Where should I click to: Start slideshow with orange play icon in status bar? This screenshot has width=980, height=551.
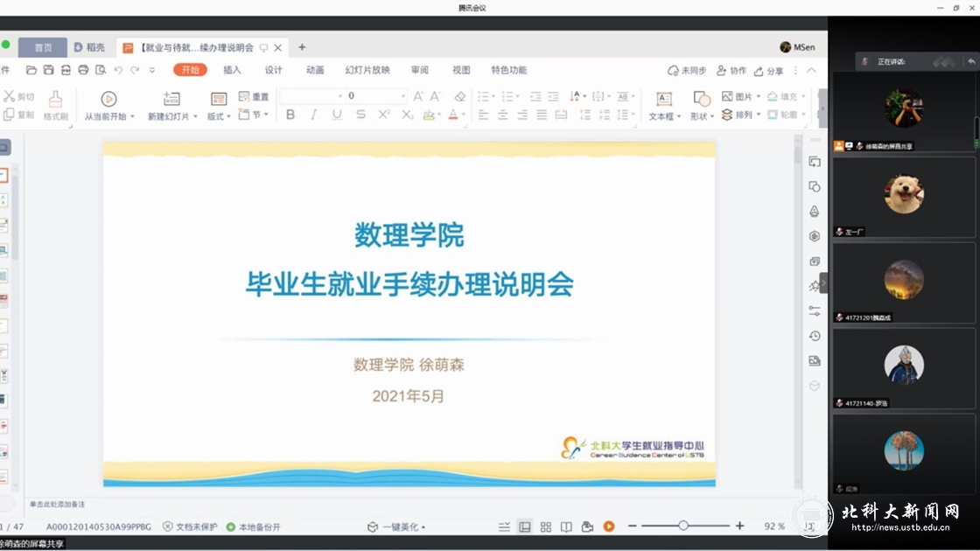609,527
